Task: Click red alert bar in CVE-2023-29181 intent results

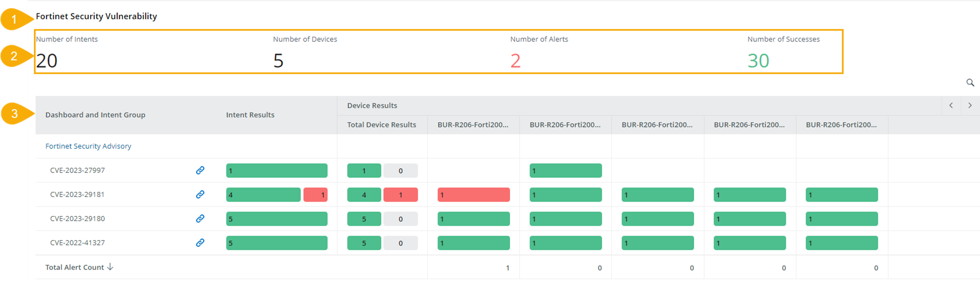Action: (315, 195)
